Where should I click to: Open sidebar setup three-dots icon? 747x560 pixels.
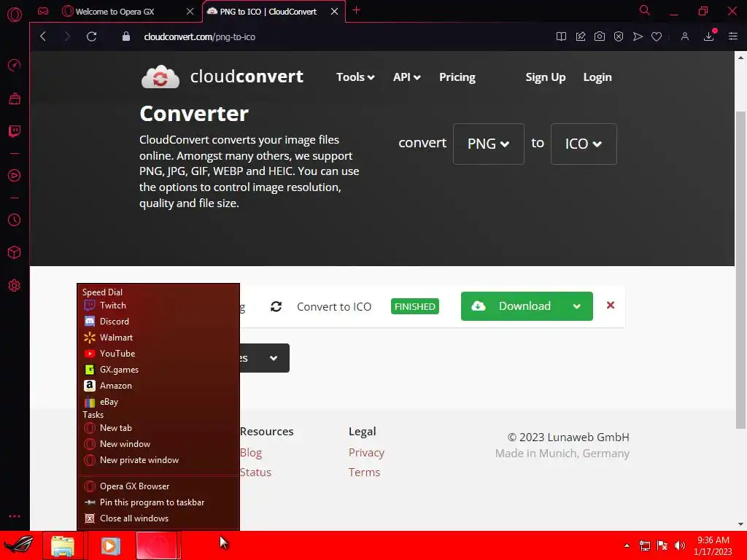tap(15, 516)
